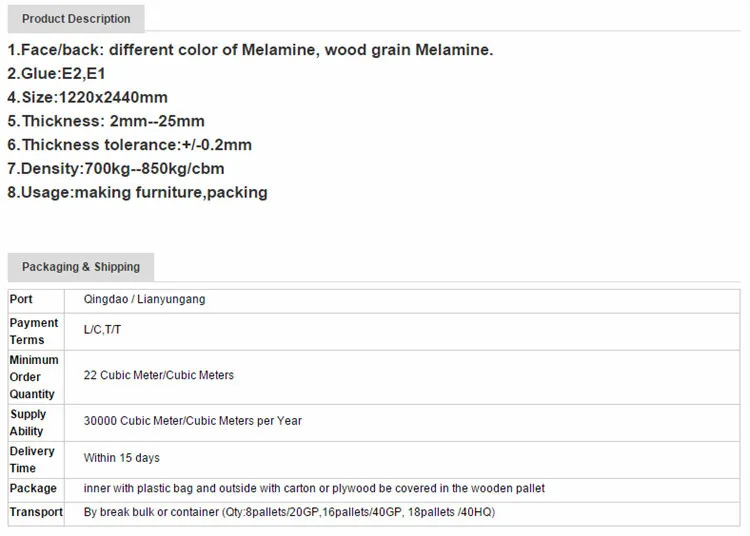The width and height of the screenshot is (750, 536).
Task: Open the Packaging & Shipping tab
Action: tap(81, 267)
